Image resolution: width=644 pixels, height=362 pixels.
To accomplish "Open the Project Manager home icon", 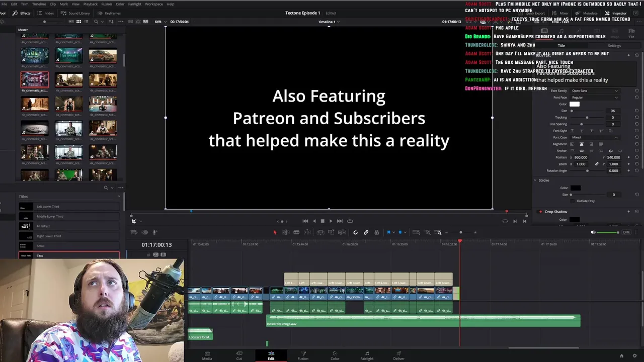I will tap(621, 356).
